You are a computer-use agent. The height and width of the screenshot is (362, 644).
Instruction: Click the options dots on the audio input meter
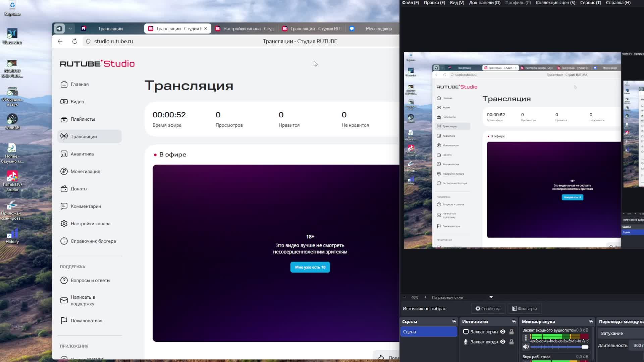click(x=526, y=338)
